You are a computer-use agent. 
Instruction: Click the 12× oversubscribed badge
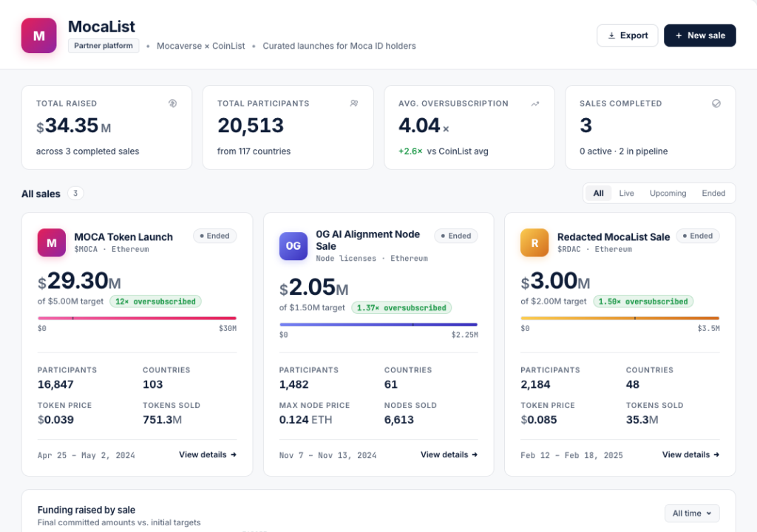point(155,301)
